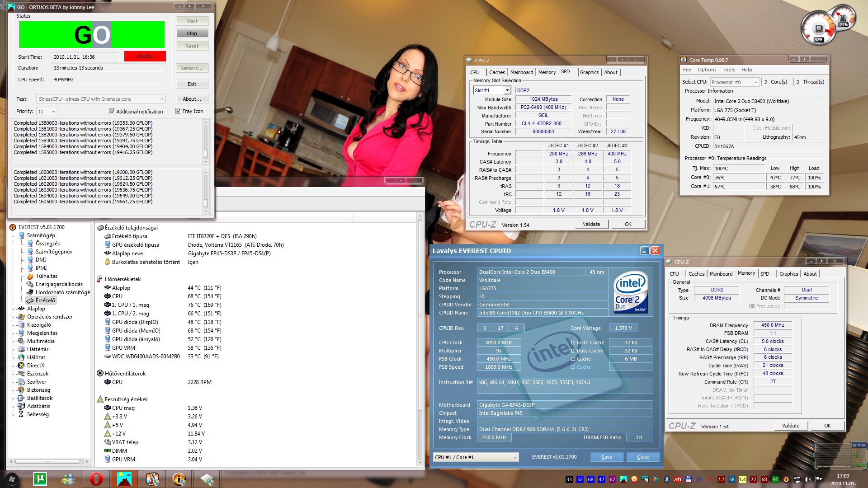This screenshot has width=868, height=488.
Task: Open the Action Center flag tray icon
Action: pyautogui.click(x=819, y=479)
